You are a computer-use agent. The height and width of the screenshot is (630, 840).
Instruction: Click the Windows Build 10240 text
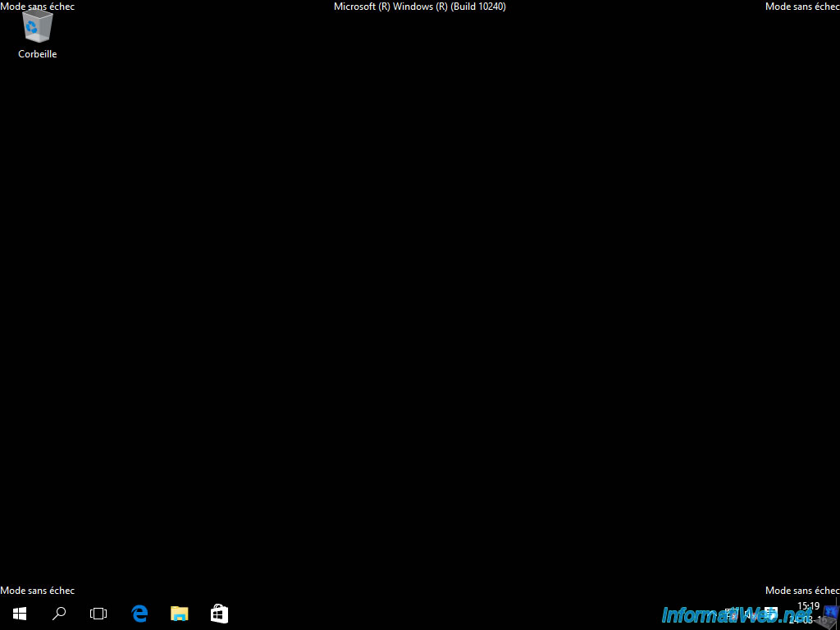tap(419, 7)
